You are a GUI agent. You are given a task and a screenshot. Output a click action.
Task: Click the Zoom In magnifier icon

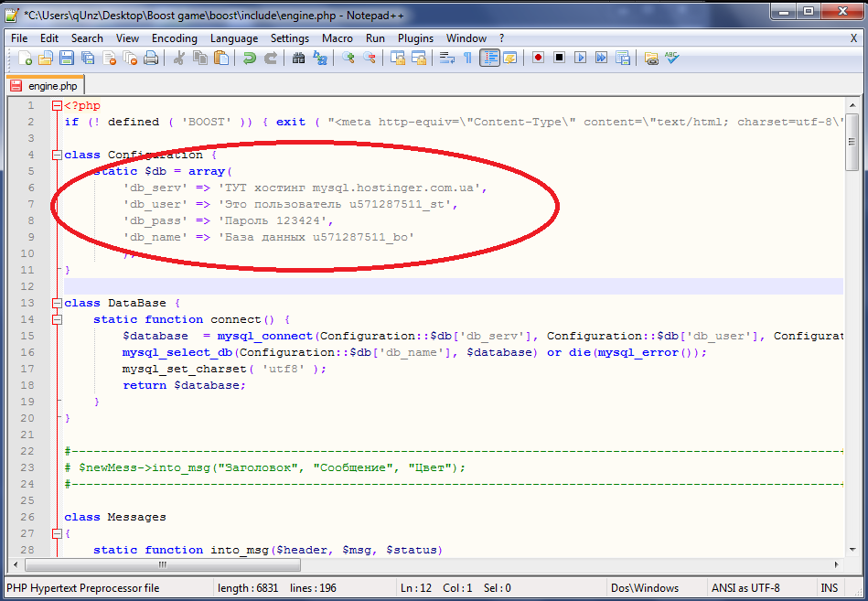point(348,58)
